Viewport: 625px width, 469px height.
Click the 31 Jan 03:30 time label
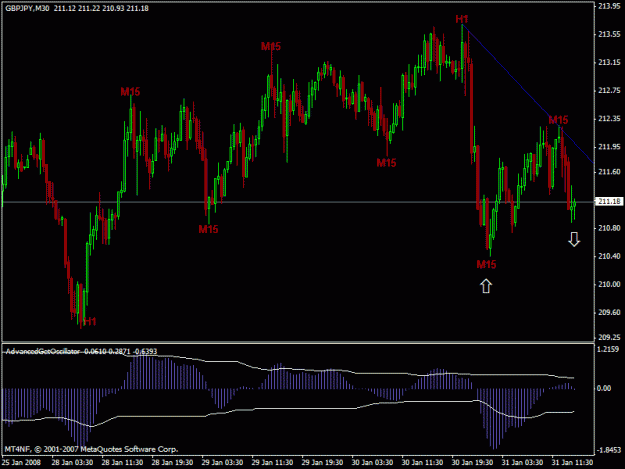(x=522, y=462)
